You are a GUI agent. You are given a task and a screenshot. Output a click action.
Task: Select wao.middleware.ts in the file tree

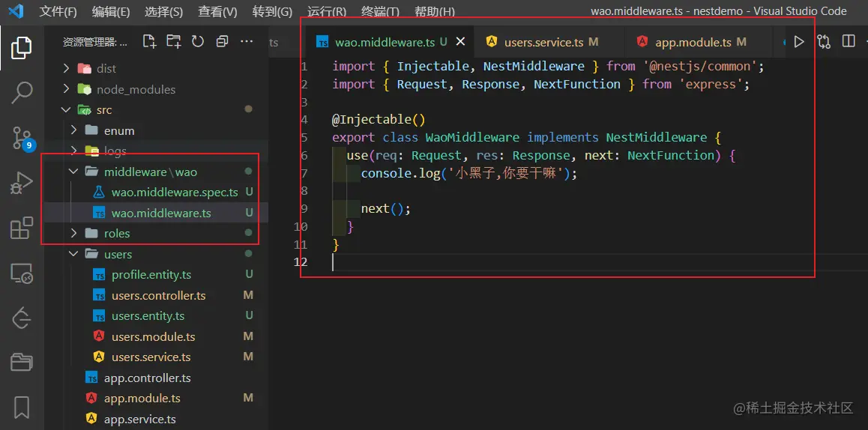click(161, 213)
